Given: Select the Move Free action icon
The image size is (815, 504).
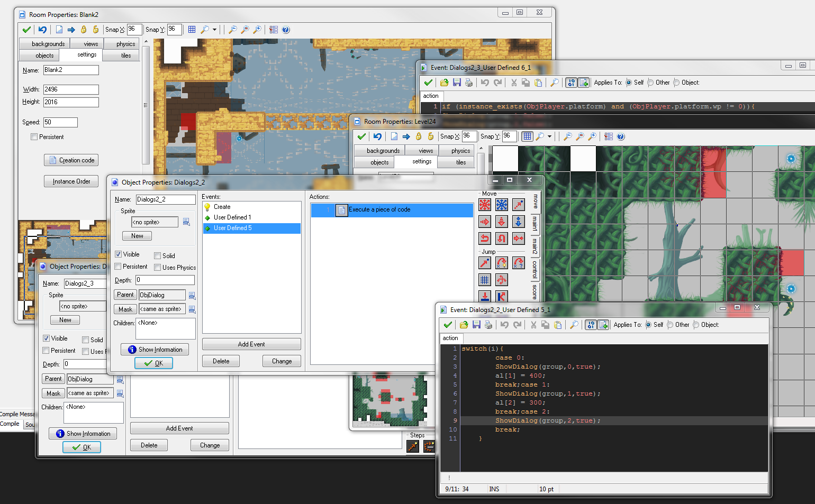Looking at the screenshot, I should (502, 205).
